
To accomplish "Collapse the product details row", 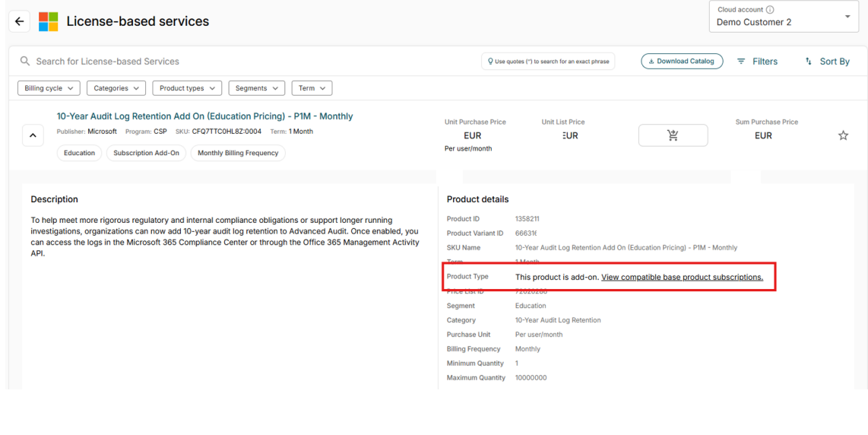I will click(33, 135).
